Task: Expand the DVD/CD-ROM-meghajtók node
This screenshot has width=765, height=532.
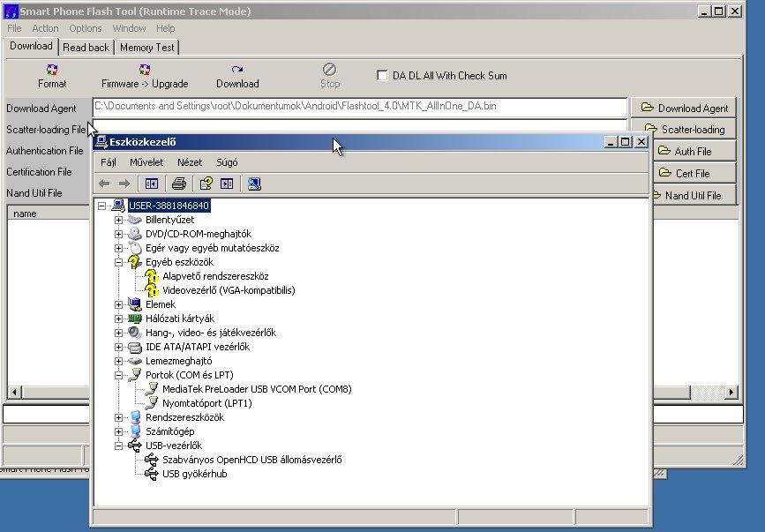Action: coord(118,234)
